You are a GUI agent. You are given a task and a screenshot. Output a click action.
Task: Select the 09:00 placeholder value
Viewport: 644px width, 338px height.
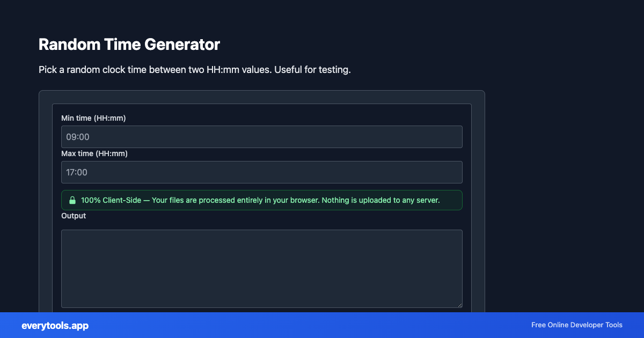pos(77,136)
